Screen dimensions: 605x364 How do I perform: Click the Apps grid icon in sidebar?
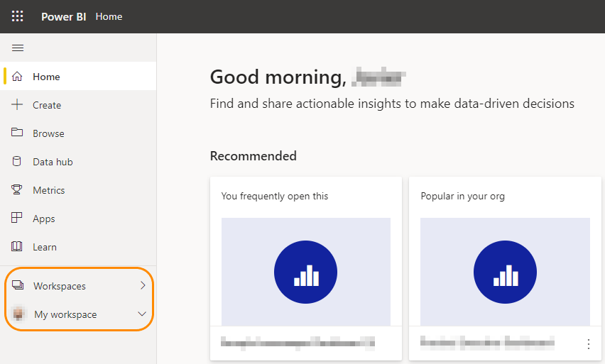tap(18, 219)
